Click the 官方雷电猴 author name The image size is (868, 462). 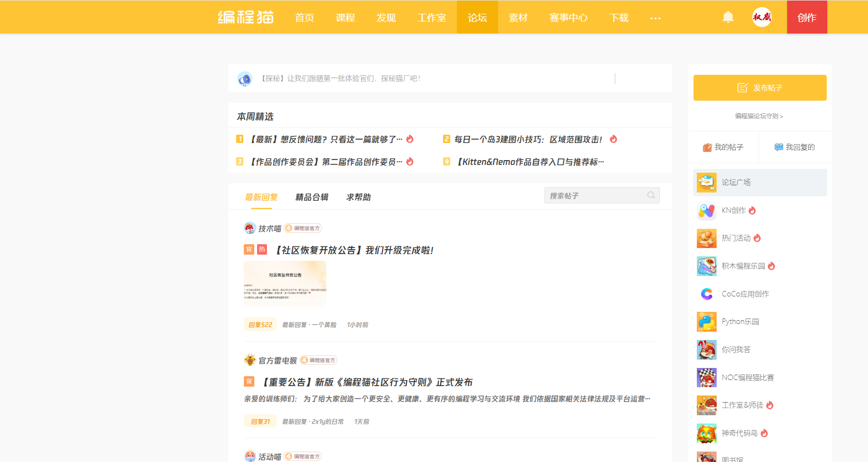pos(277,361)
